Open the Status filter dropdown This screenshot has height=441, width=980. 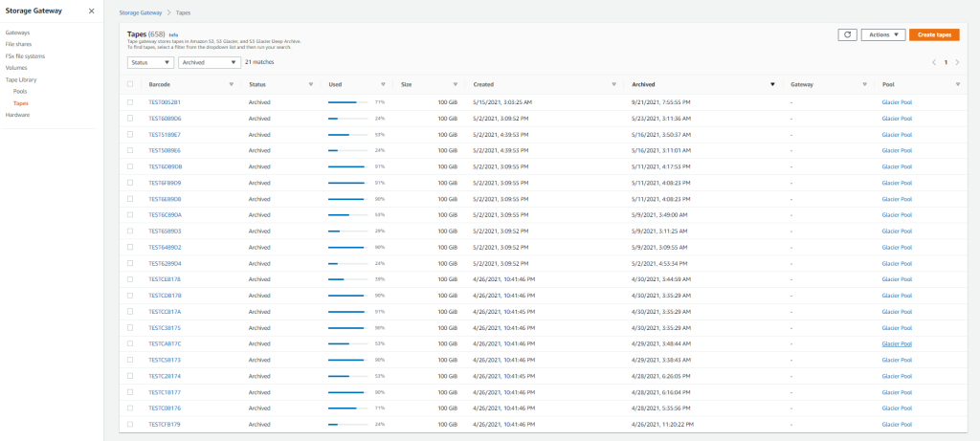[150, 62]
